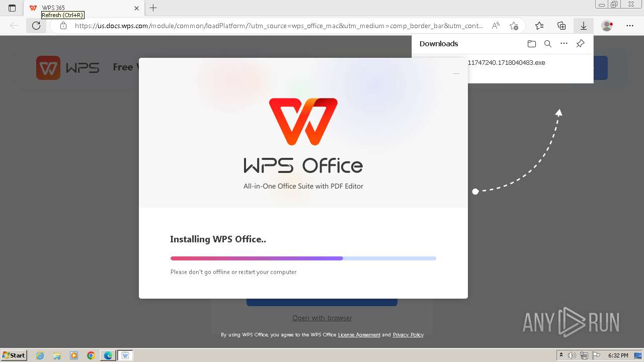
Task: Minimize the WPS Office installer dialog
Action: pyautogui.click(x=456, y=73)
